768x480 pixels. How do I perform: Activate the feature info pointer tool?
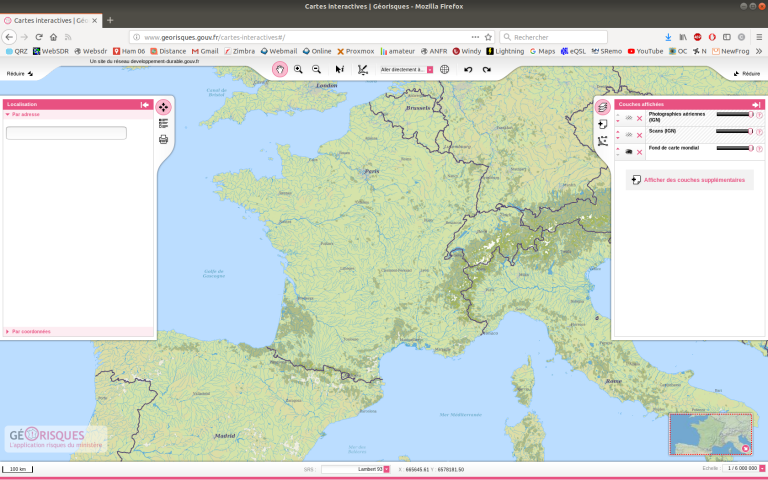(x=339, y=69)
